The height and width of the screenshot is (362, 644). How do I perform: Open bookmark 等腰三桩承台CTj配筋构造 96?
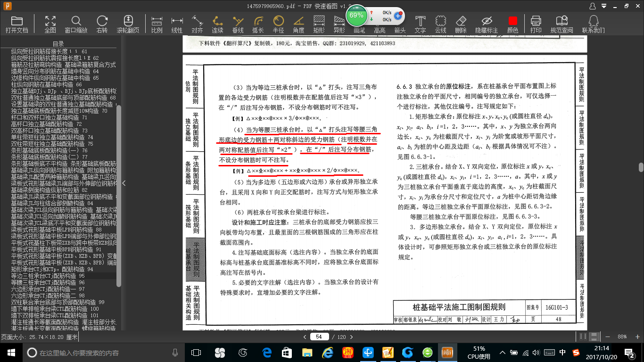[x=48, y=282]
